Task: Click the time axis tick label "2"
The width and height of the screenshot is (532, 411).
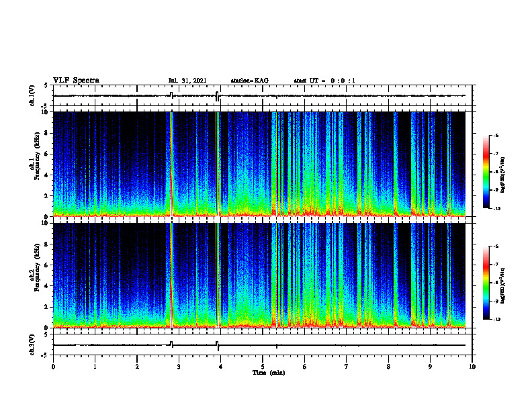Action: tap(137, 367)
